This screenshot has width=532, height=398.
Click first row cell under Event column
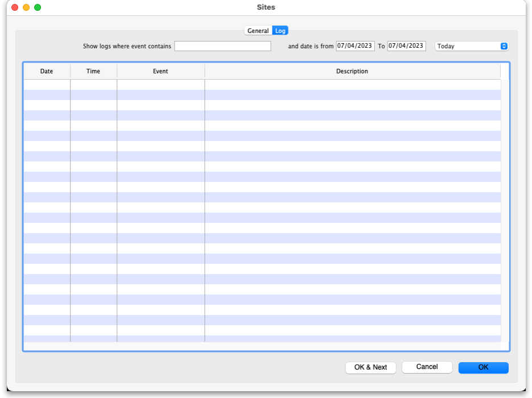(x=160, y=85)
